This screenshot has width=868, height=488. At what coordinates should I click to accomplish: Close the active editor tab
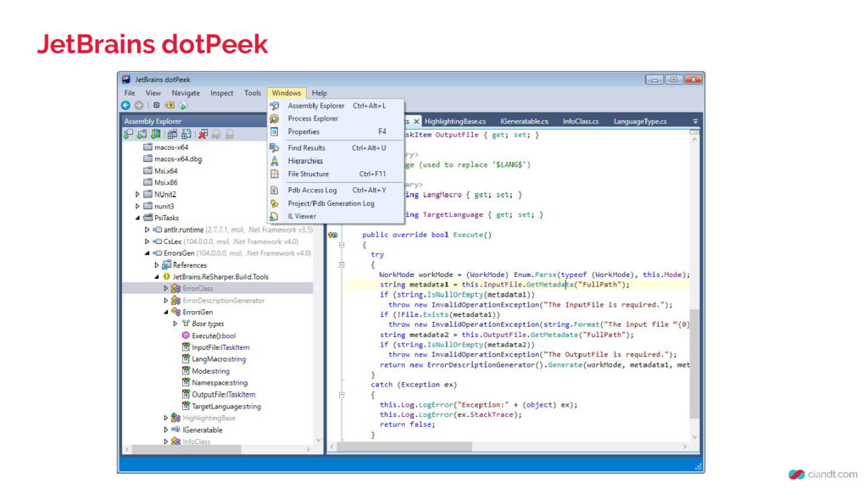pos(416,121)
